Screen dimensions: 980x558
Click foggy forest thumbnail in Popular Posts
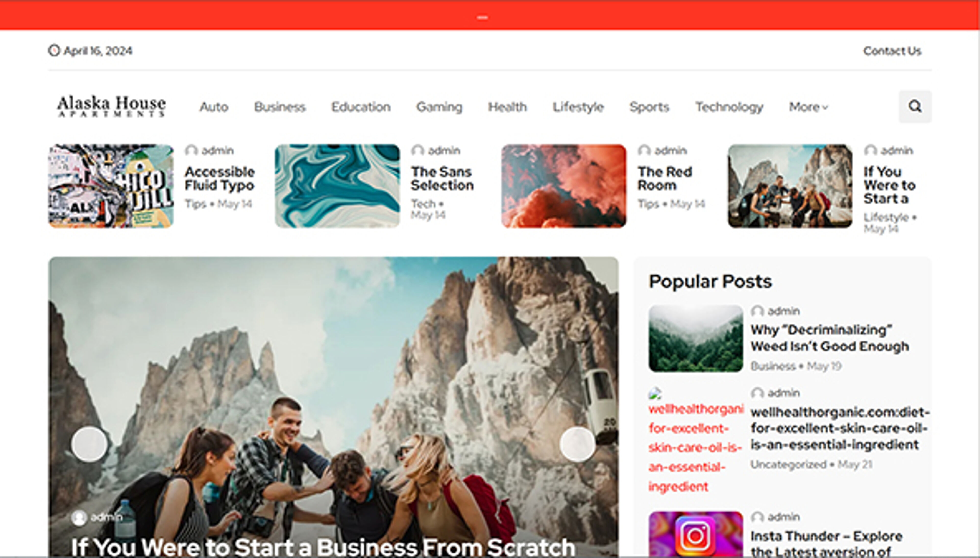click(x=695, y=338)
